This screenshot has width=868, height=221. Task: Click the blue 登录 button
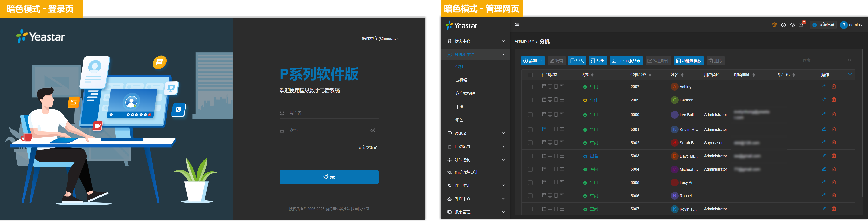coord(328,177)
